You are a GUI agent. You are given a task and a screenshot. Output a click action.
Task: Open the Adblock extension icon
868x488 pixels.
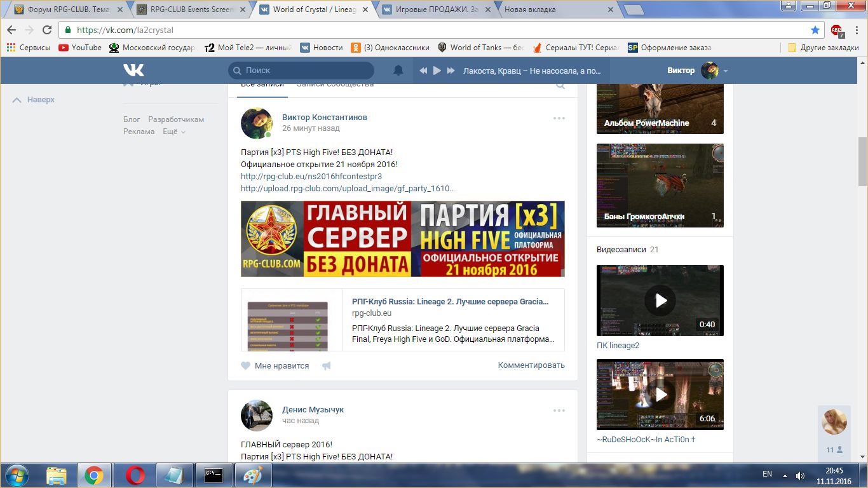[x=836, y=30]
